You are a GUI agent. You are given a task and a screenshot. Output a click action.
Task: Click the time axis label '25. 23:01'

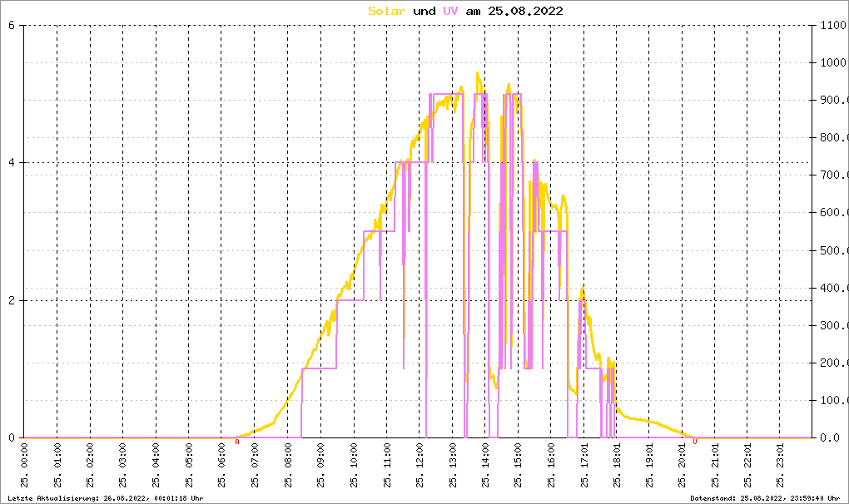780,465
